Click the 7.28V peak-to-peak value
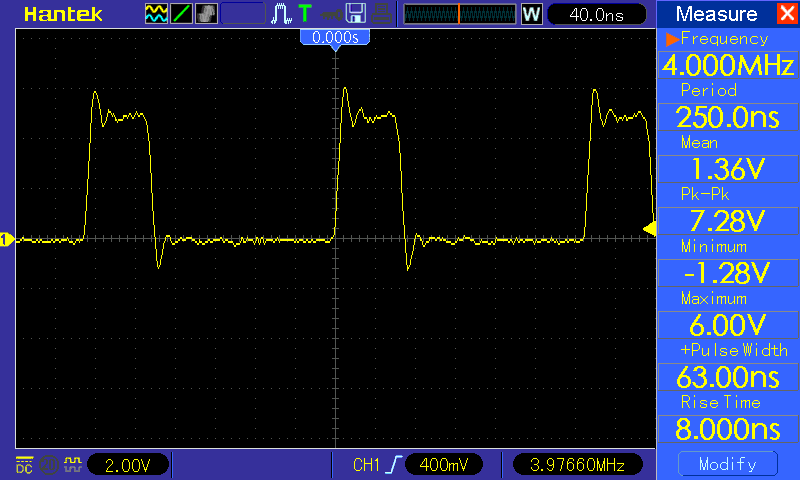 point(728,221)
